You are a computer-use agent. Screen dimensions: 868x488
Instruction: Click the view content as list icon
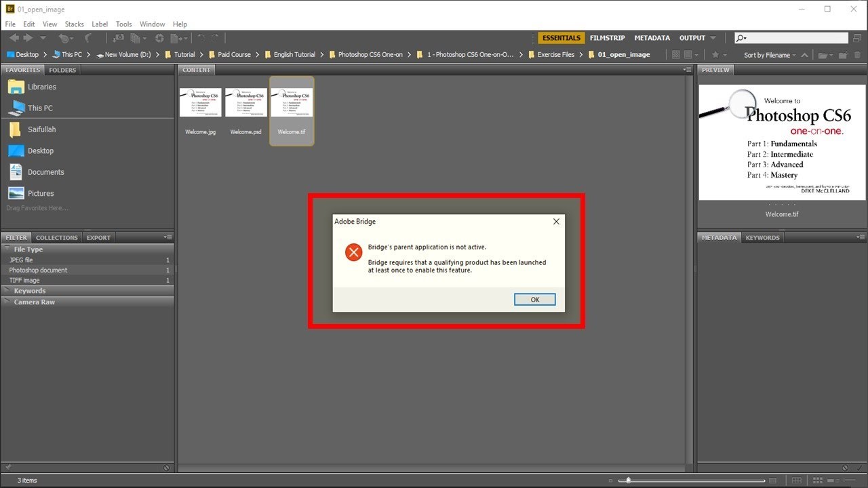849,481
